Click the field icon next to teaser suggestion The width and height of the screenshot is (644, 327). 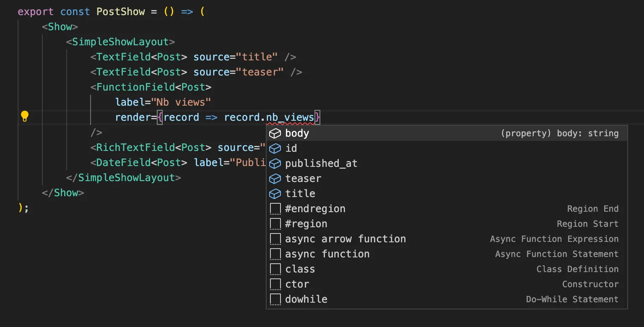tap(275, 178)
